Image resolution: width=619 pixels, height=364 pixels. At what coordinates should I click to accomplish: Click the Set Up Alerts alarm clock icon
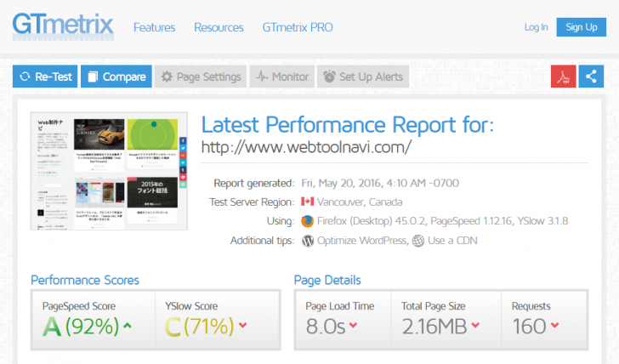pyautogui.click(x=329, y=77)
